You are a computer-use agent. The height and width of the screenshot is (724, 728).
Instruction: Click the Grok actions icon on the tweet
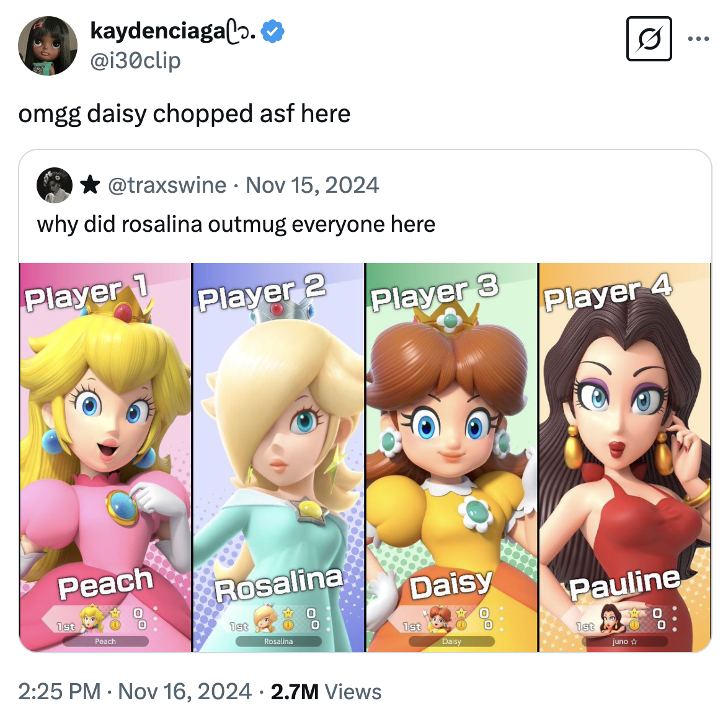pyautogui.click(x=649, y=39)
